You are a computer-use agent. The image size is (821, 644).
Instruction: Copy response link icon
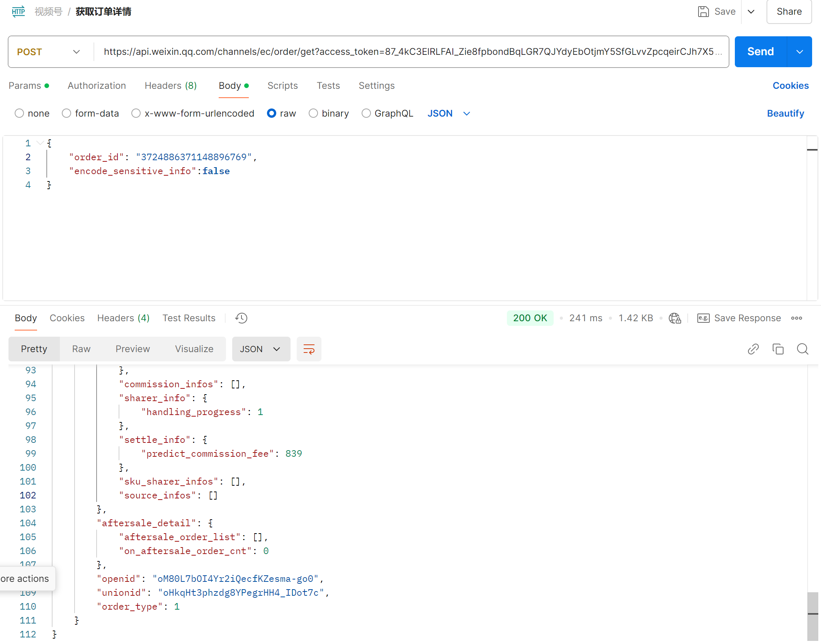[753, 349]
